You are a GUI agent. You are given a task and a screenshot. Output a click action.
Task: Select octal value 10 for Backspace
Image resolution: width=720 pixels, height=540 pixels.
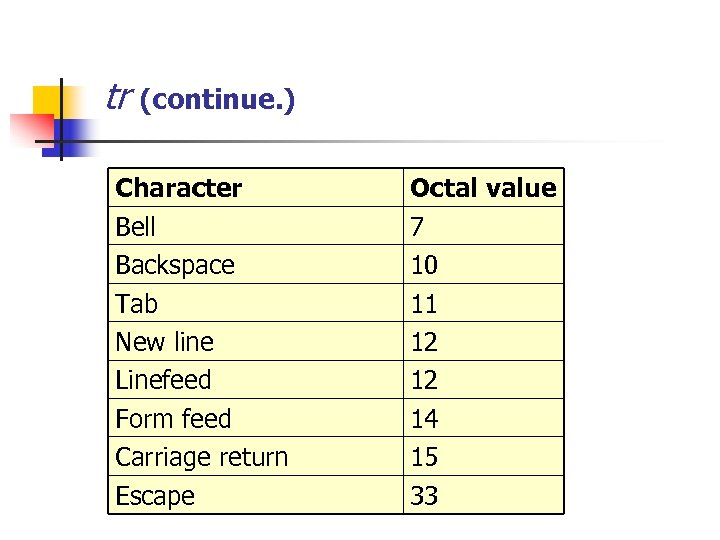click(x=424, y=265)
